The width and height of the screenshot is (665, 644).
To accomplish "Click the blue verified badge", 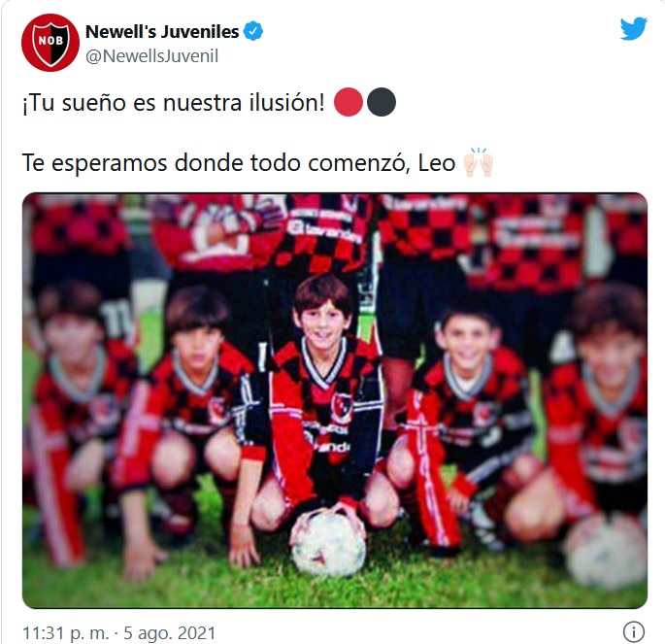I will [253, 31].
